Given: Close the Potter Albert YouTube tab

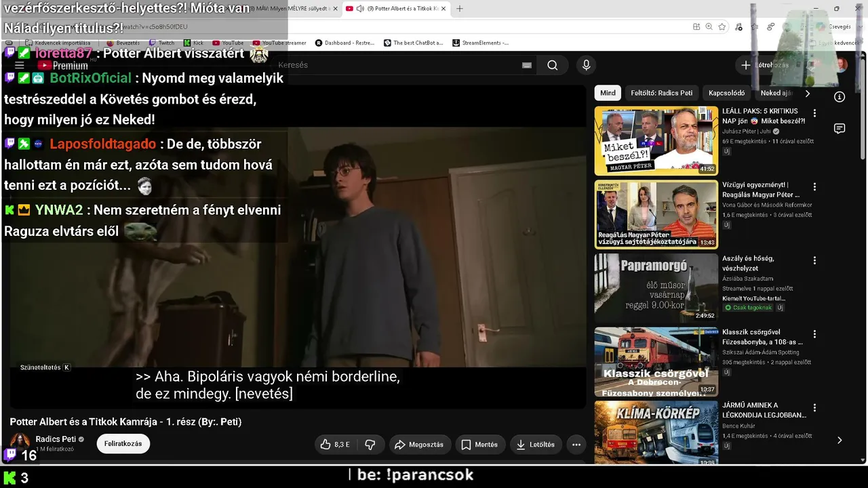Looking at the screenshot, I should [x=443, y=9].
